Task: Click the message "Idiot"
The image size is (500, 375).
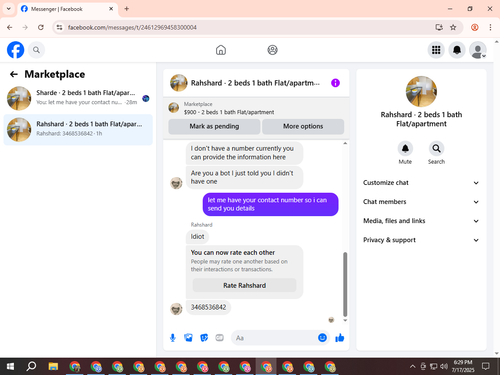Action: coord(197,236)
